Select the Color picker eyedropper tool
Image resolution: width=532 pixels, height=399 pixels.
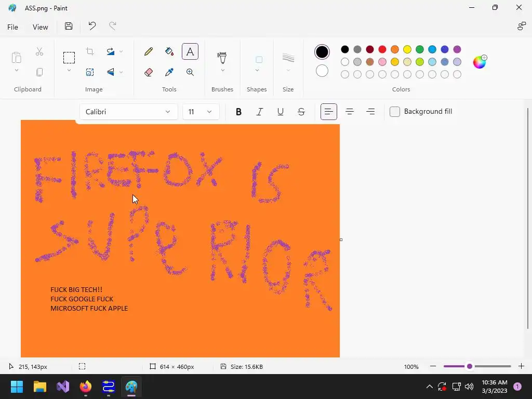[x=169, y=72]
